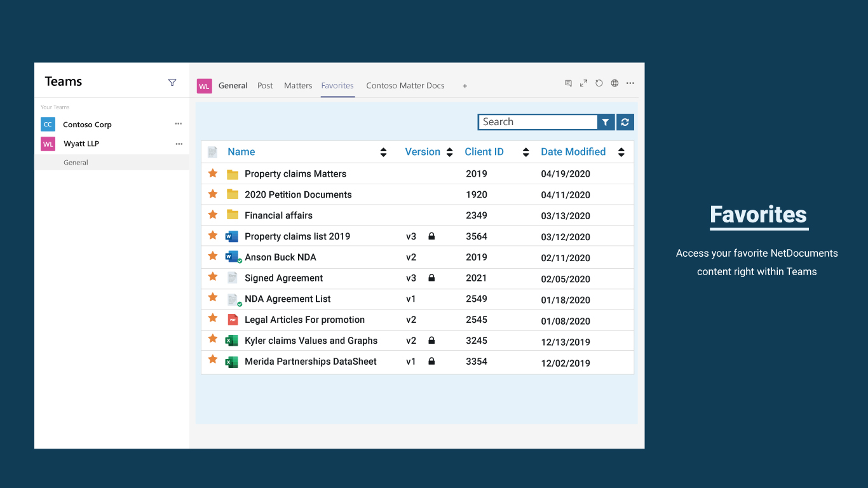Screen dimensions: 868x488
Task: Click the Excel icon for Kyler claims
Action: [232, 341]
